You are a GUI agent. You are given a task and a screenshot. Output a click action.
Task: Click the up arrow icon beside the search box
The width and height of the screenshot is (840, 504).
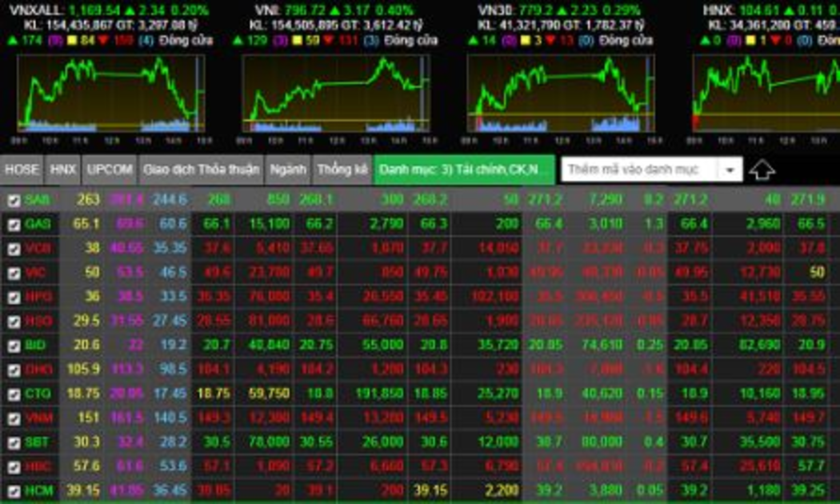click(x=763, y=170)
